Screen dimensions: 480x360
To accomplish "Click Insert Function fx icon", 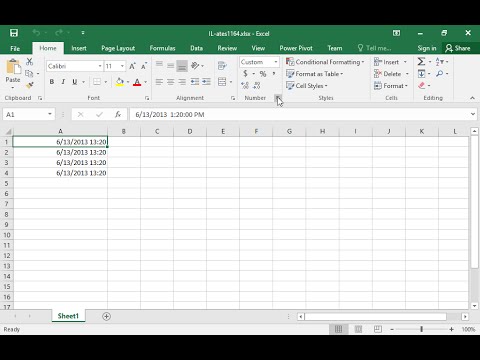I will coord(118,114).
